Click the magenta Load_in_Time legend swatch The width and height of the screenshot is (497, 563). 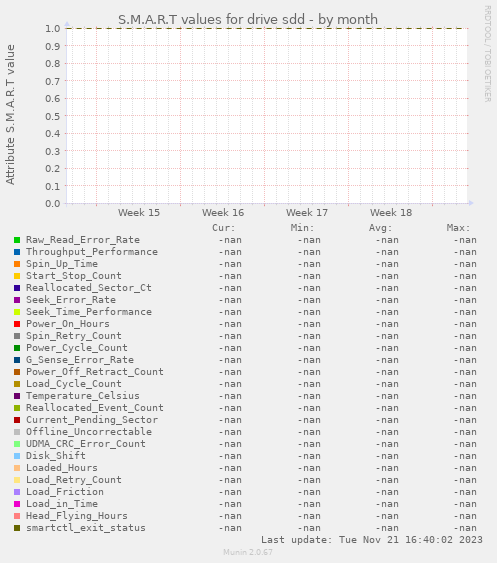point(17,504)
